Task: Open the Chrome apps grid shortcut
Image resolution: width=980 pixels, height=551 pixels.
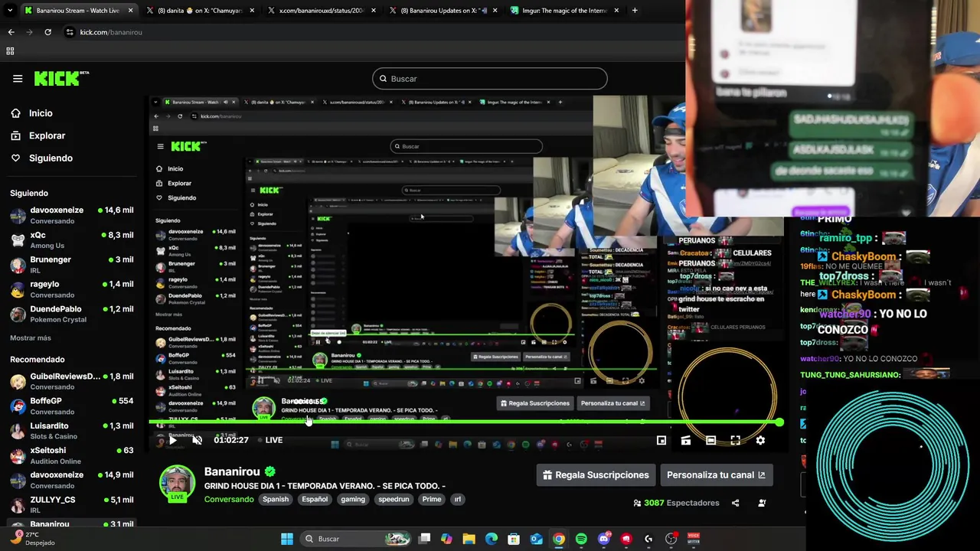Action: coord(10,51)
